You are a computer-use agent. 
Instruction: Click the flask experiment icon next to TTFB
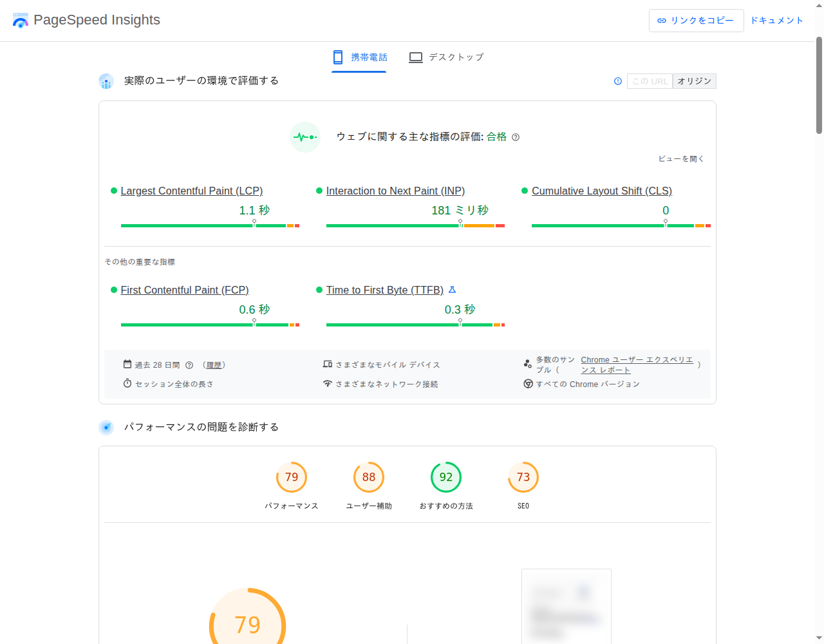coord(452,289)
